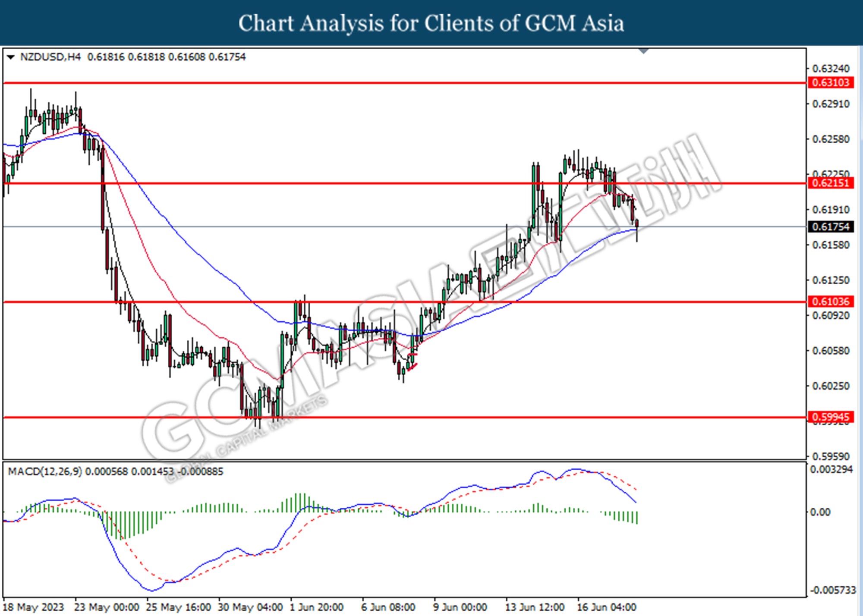Select the 0.61036 horizontal line price label

pos(831,302)
